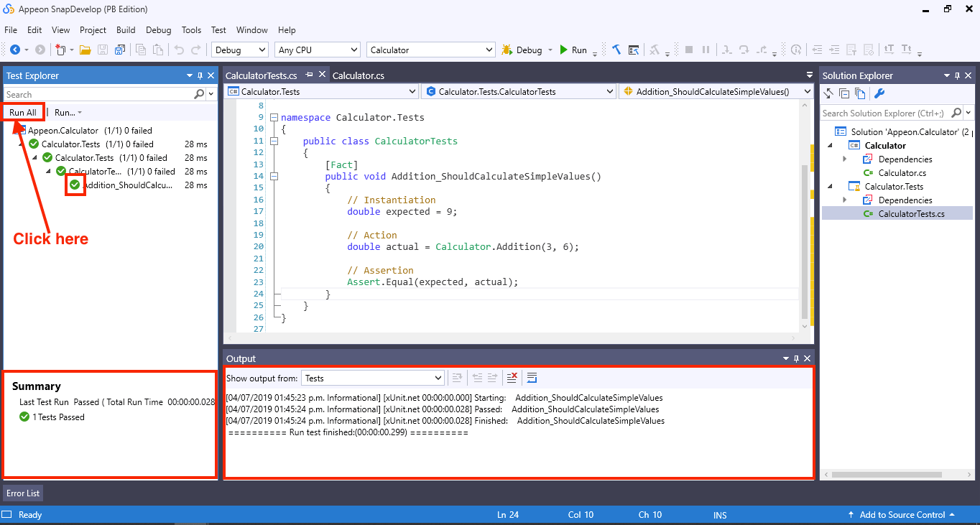This screenshot has height=525, width=980.
Task: Pin the Output window
Action: tap(795, 358)
